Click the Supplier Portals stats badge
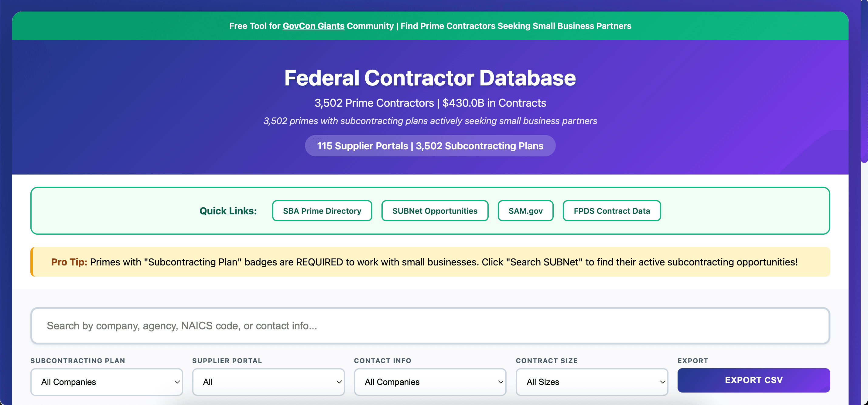 click(x=430, y=146)
